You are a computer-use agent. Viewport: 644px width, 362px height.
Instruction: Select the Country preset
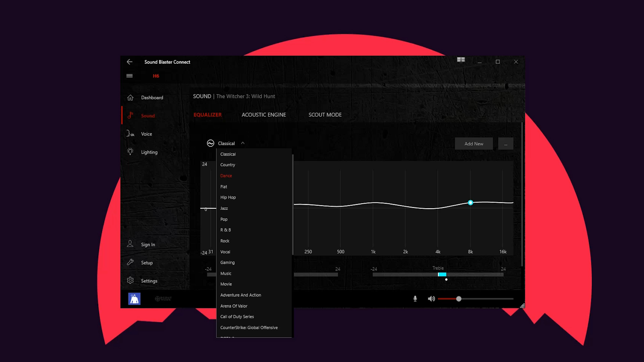coord(254,165)
